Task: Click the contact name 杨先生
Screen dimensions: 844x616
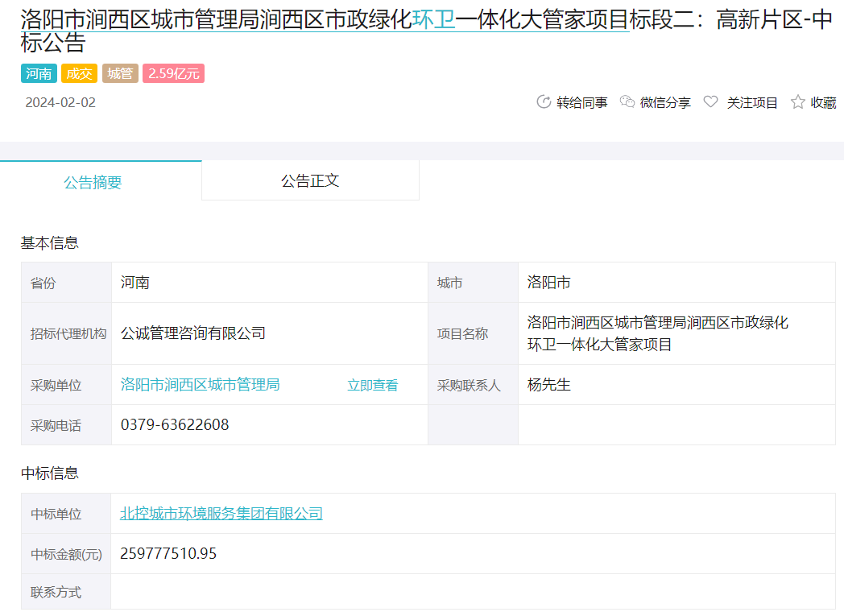Action: [549, 385]
